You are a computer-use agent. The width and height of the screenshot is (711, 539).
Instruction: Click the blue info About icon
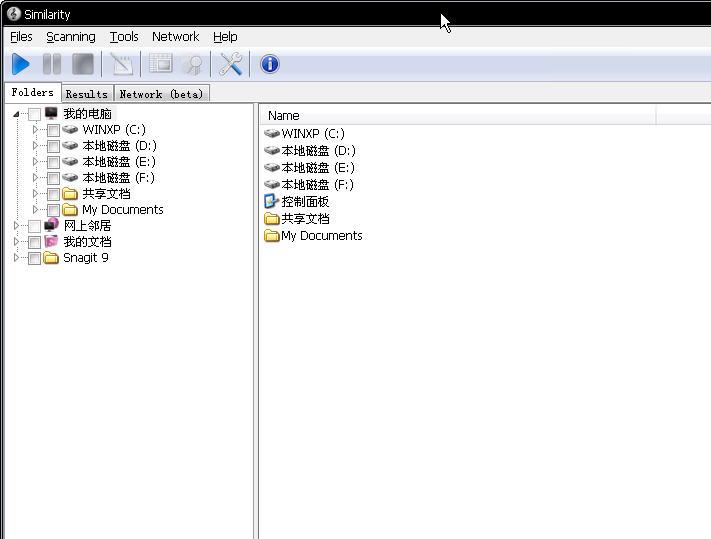(269, 65)
